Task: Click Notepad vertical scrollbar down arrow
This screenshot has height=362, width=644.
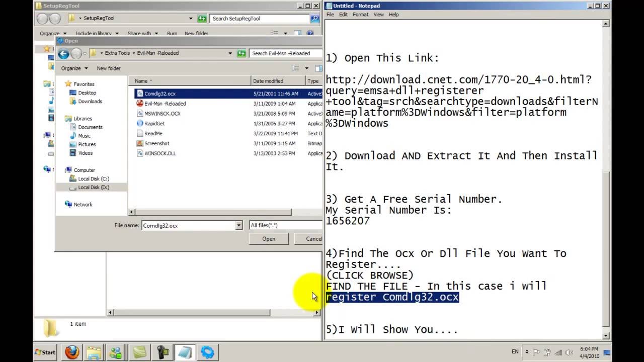Action: (x=606, y=335)
